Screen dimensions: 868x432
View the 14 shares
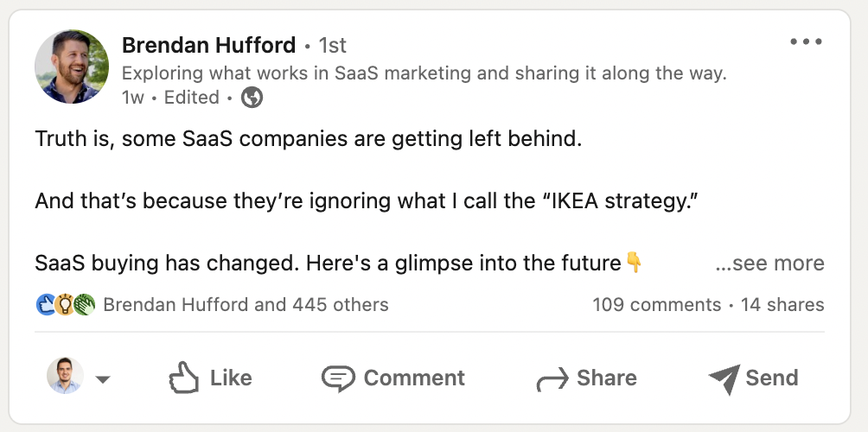click(782, 304)
